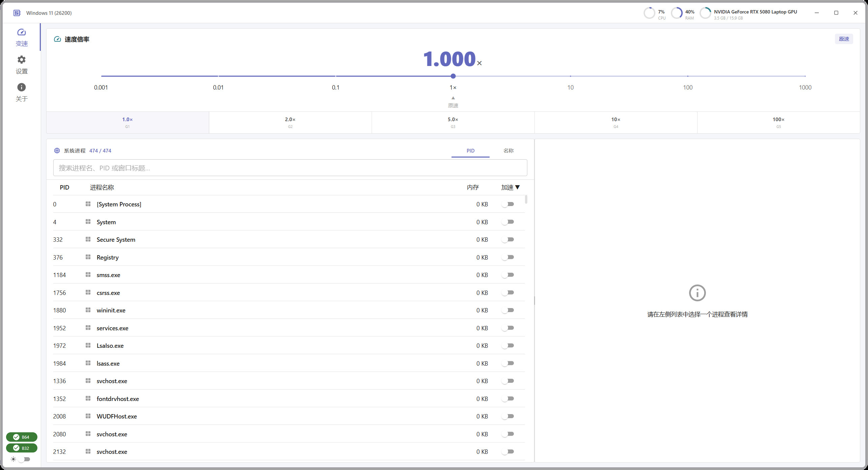Switch the dark mode theme toggle
This screenshot has height=470, width=868.
coord(24,459)
